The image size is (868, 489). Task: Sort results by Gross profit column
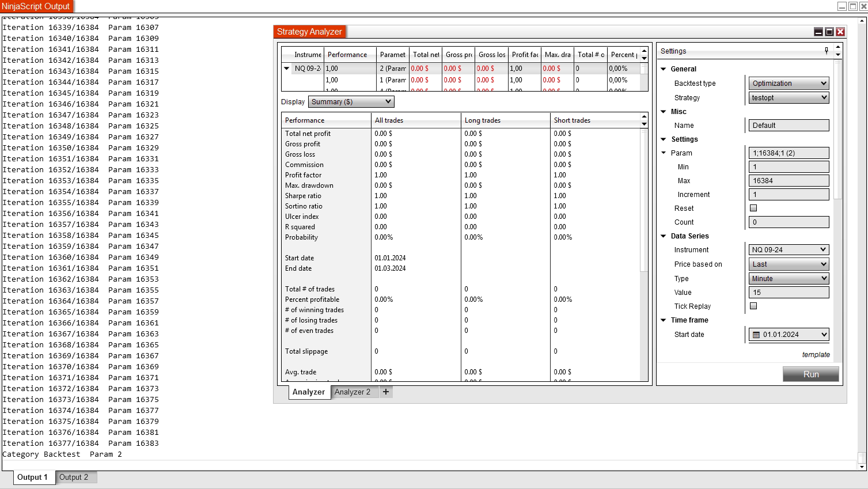[458, 55]
